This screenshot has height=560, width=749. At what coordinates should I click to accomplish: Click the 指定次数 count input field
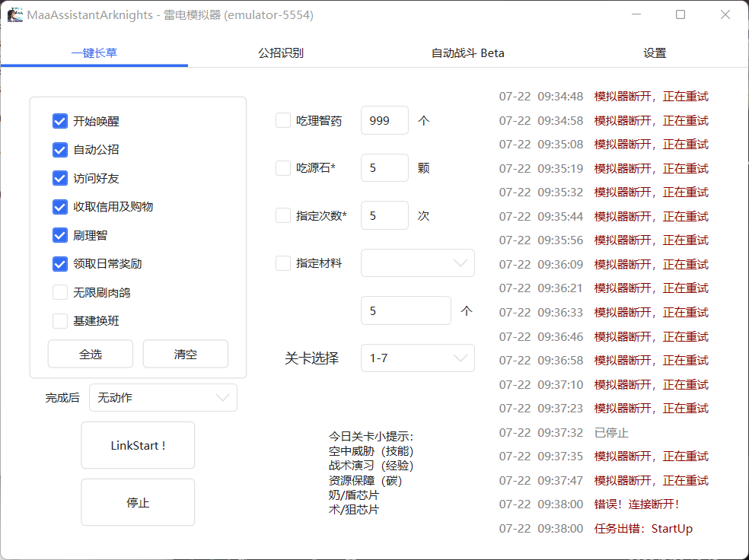click(x=384, y=215)
